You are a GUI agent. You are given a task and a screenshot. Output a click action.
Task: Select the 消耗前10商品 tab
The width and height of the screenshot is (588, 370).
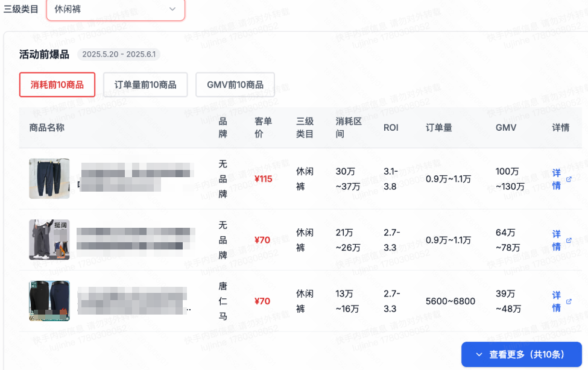(57, 85)
